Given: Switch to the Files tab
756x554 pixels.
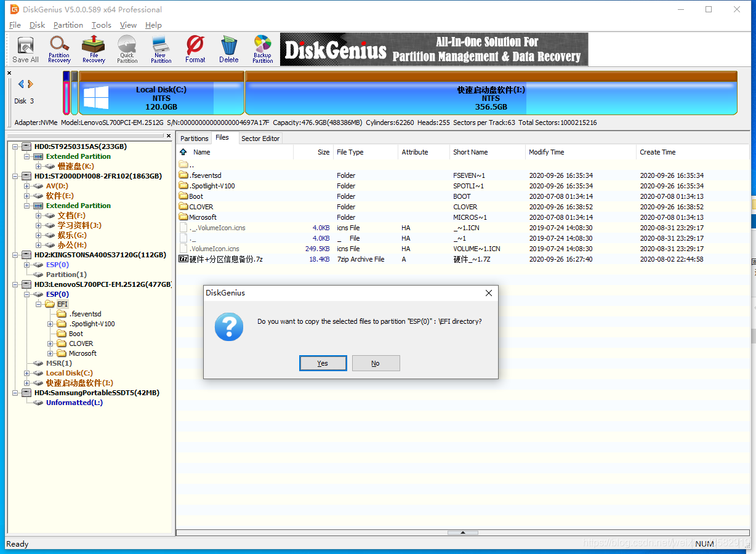Looking at the screenshot, I should point(222,137).
